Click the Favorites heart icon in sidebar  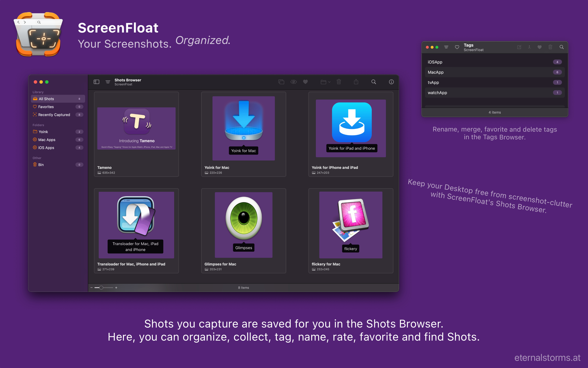click(35, 107)
